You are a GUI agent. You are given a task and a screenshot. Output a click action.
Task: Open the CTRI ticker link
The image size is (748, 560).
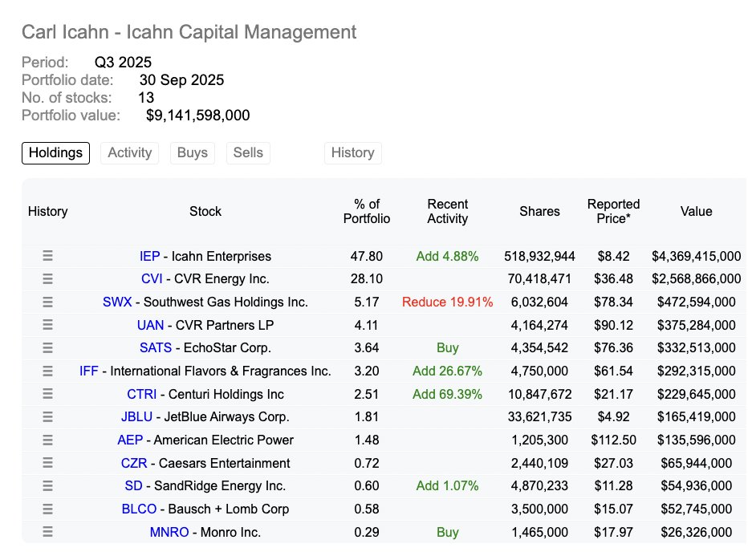coord(142,395)
